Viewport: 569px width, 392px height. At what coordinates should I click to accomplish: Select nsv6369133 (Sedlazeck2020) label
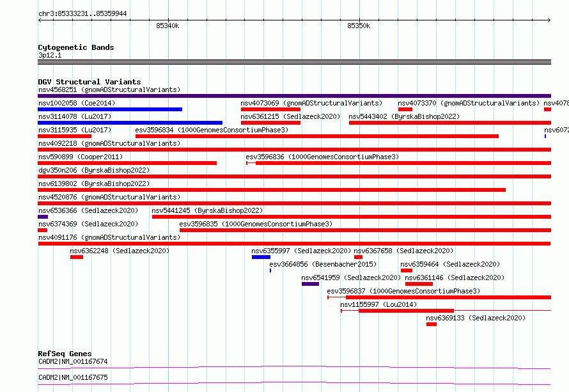click(476, 318)
